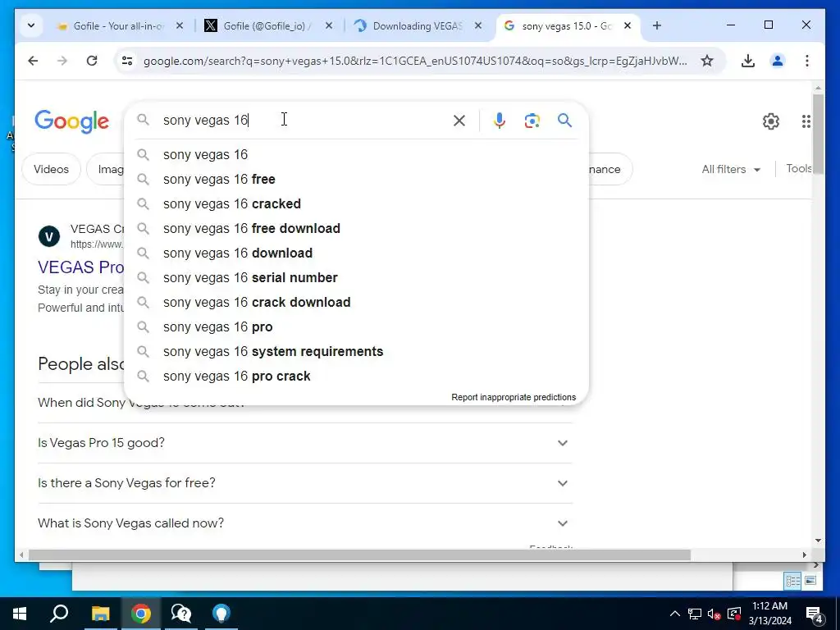Image resolution: width=840 pixels, height=630 pixels.
Task: Open the notification center with 4 alerts
Action: (x=815, y=614)
